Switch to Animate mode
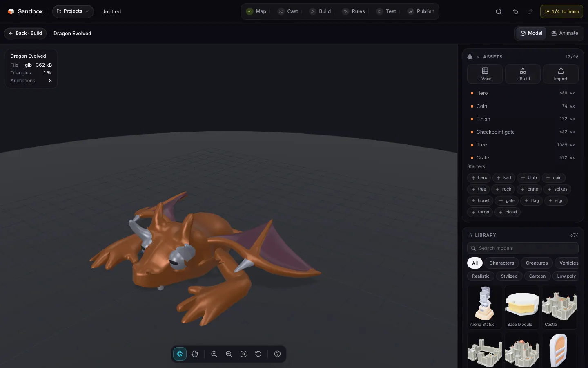Screen dimensions: 588x368 [x=565, y=33]
